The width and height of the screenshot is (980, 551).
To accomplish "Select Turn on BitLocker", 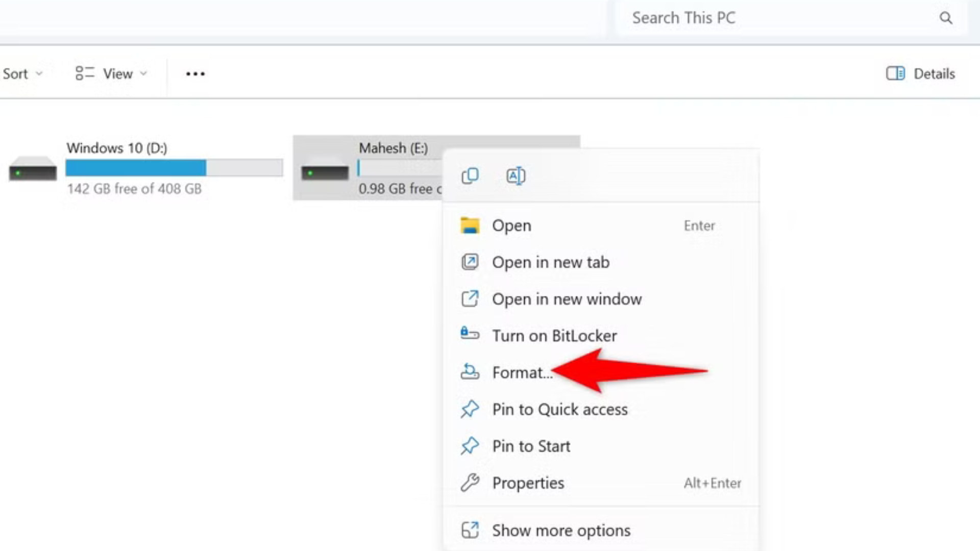I will (601, 336).
